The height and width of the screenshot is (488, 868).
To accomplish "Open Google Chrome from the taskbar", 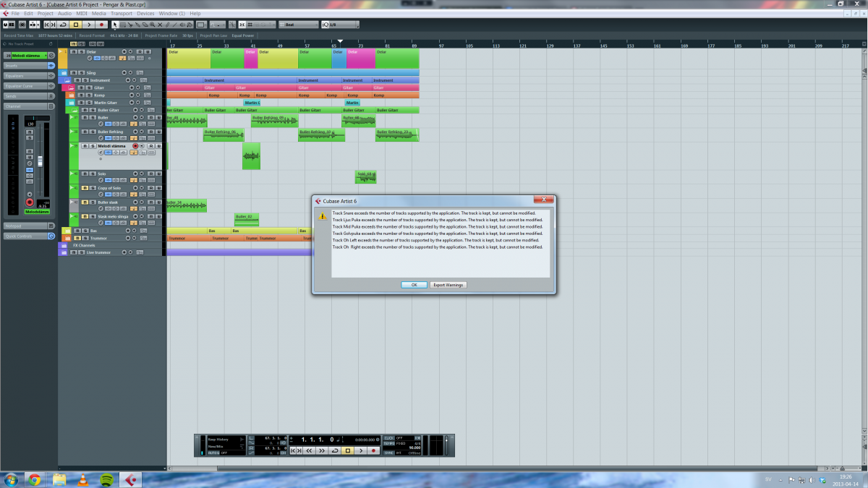I will 34,479.
